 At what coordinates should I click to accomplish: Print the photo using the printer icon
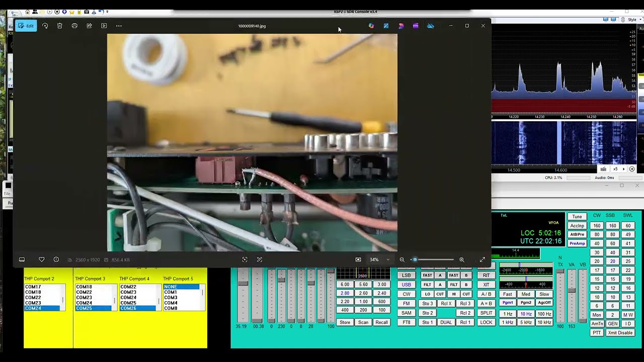coord(74,26)
